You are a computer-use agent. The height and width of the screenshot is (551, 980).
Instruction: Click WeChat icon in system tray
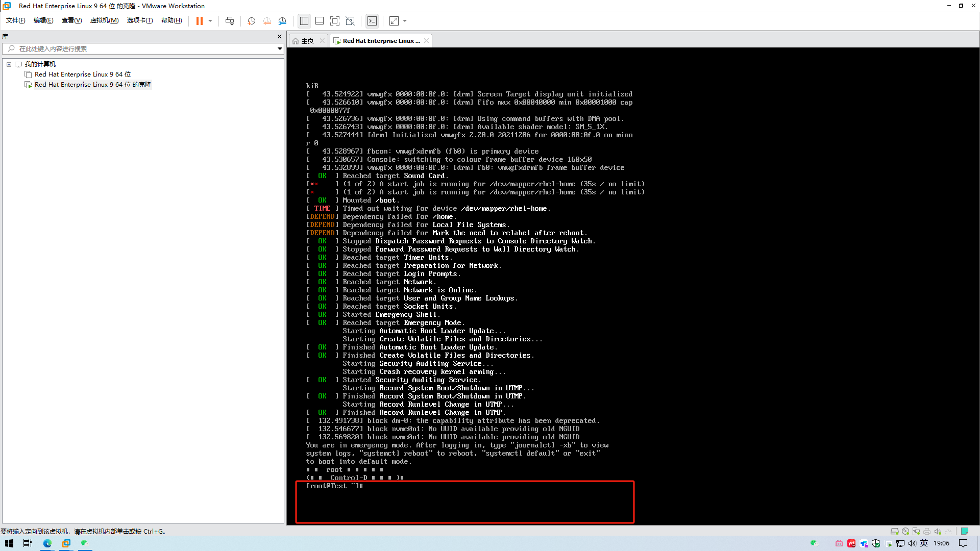[x=814, y=543]
